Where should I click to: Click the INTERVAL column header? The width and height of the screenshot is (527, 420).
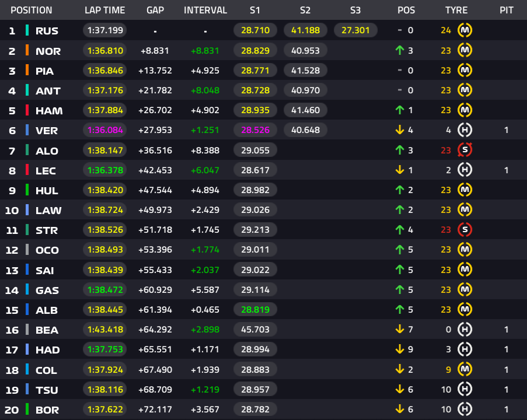tap(205, 10)
